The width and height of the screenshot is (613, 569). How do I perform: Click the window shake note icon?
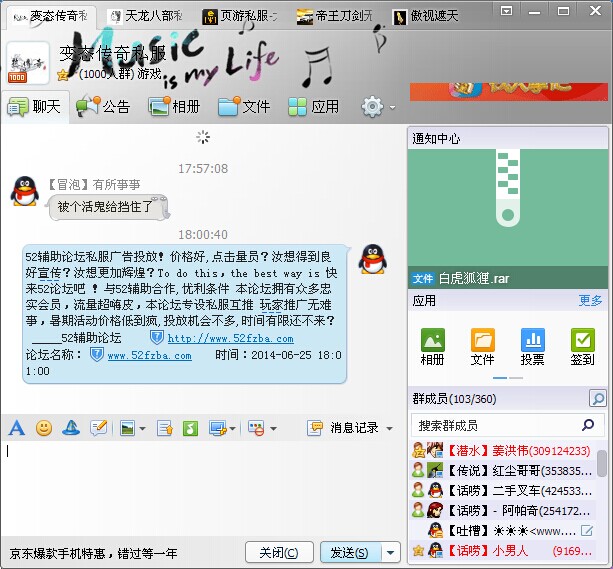pyautogui.click(x=98, y=428)
